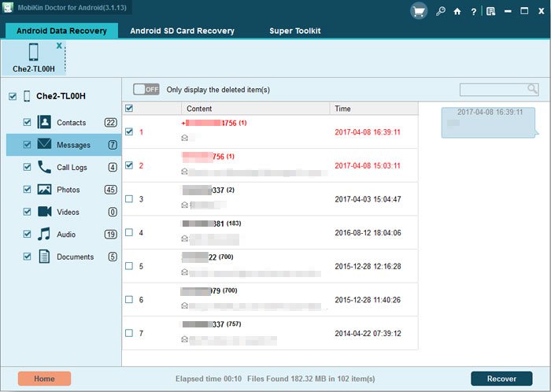Select message timestamp 2017-04-08 15:03:11
Screen dimensions: 551x392
point(368,165)
